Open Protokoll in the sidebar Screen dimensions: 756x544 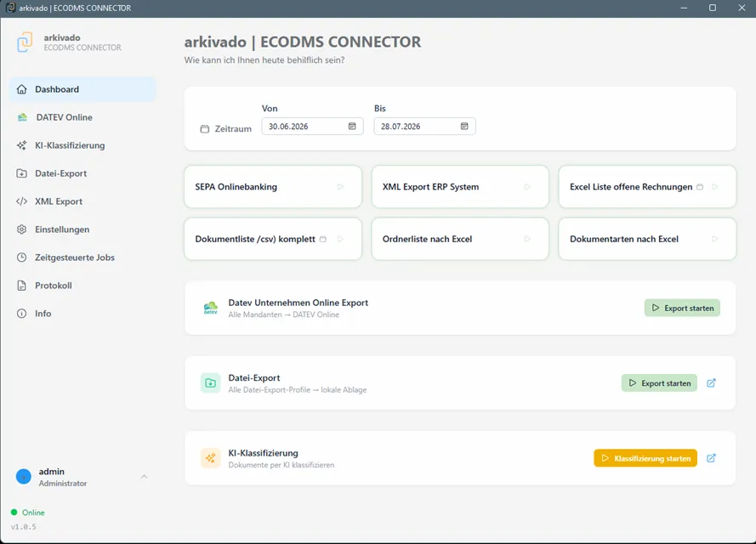[x=82, y=286]
